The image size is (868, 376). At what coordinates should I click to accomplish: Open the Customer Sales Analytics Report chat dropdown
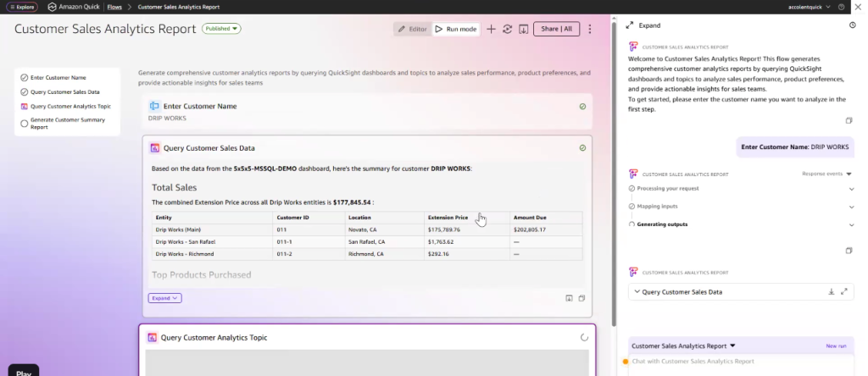click(x=683, y=346)
